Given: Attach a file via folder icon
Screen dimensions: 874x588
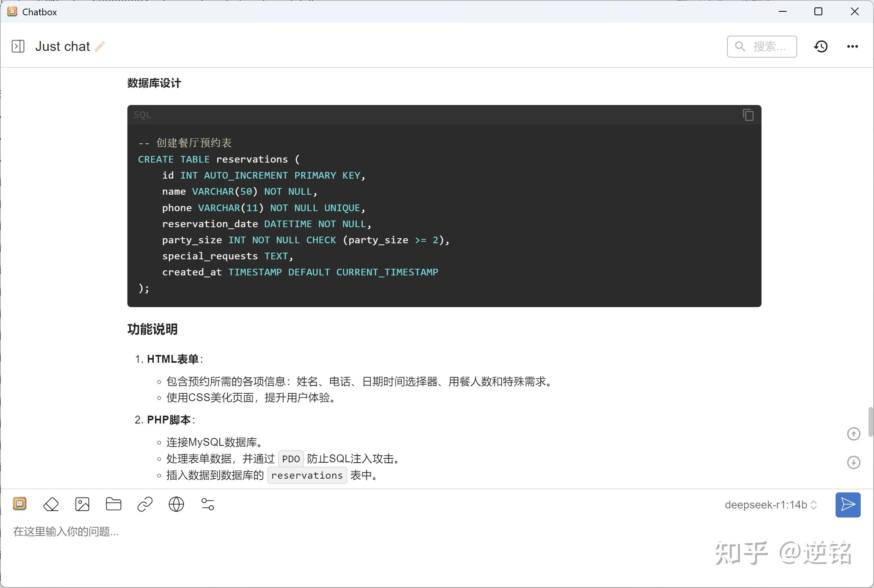Looking at the screenshot, I should coord(114,504).
